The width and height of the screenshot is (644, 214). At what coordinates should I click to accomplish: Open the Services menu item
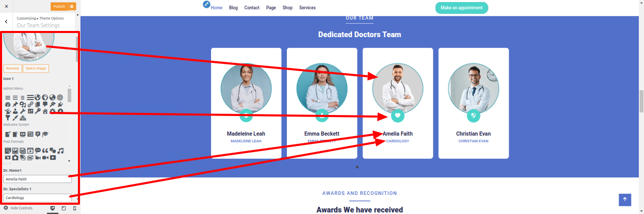(307, 8)
